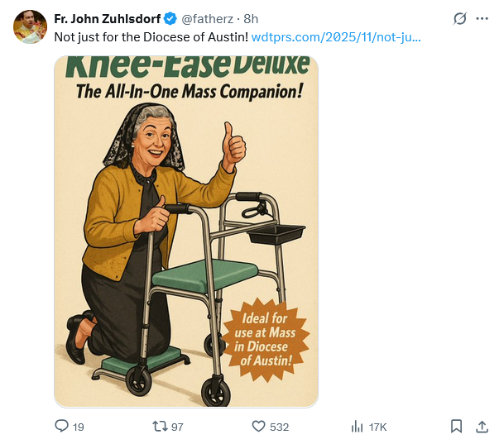Click the repost count 97
The height and width of the screenshot is (444, 504).
(177, 427)
